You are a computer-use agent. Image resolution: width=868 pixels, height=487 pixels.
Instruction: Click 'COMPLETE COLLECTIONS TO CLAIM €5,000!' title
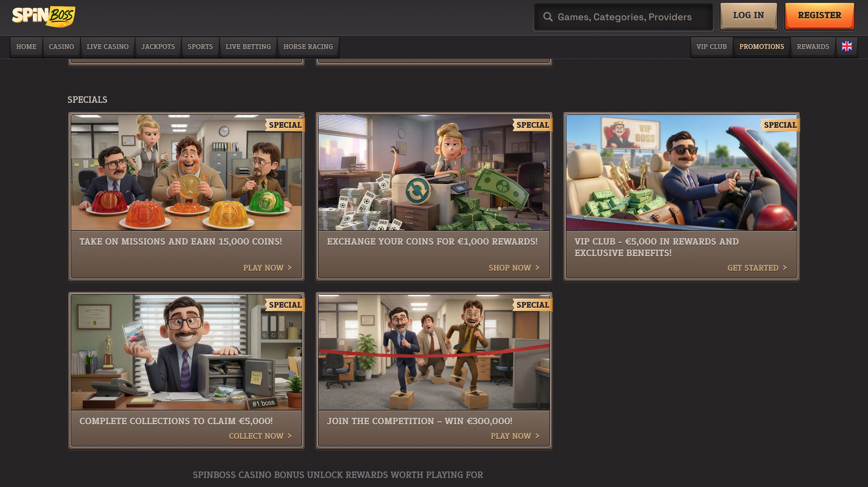click(176, 421)
